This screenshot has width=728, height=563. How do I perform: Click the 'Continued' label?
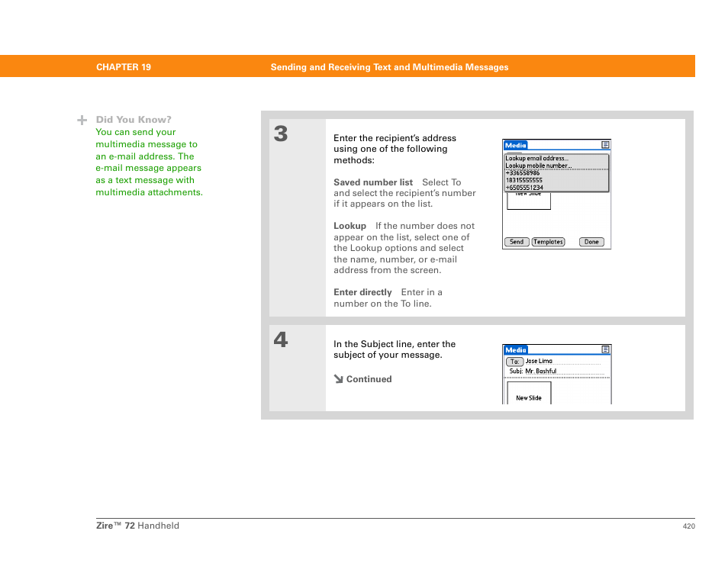point(369,379)
